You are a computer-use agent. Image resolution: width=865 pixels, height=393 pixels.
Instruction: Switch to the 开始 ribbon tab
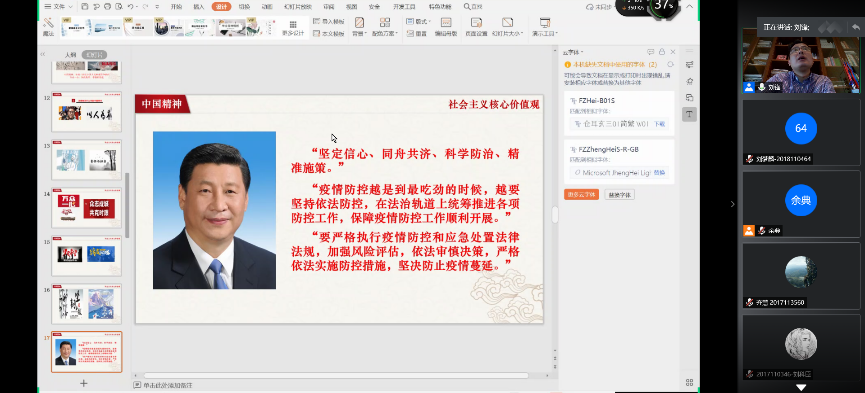click(176, 7)
